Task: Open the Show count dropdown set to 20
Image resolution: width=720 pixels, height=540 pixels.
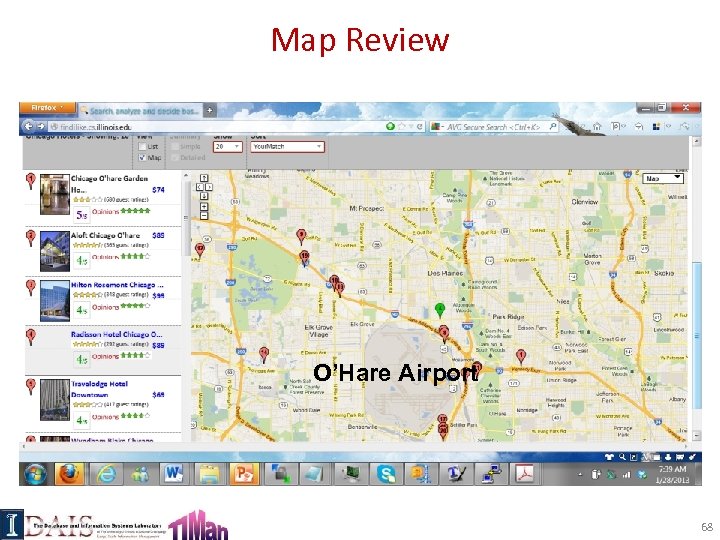Action: click(227, 146)
